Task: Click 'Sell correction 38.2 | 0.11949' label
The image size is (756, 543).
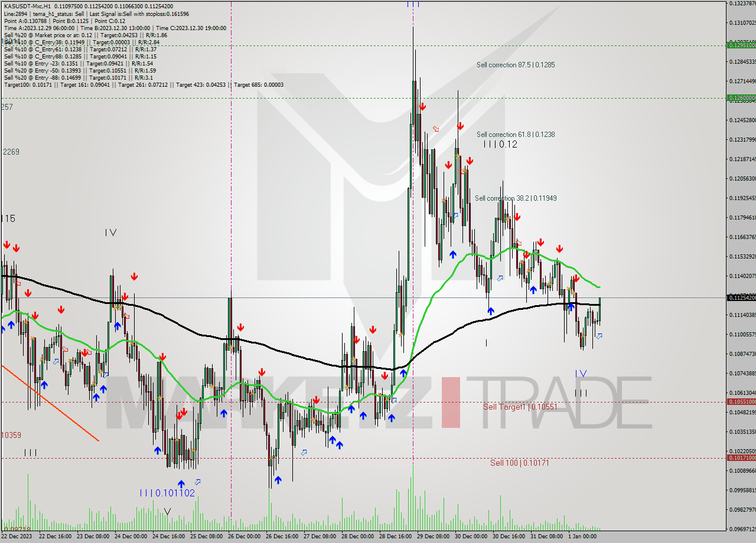Action: tap(516, 198)
